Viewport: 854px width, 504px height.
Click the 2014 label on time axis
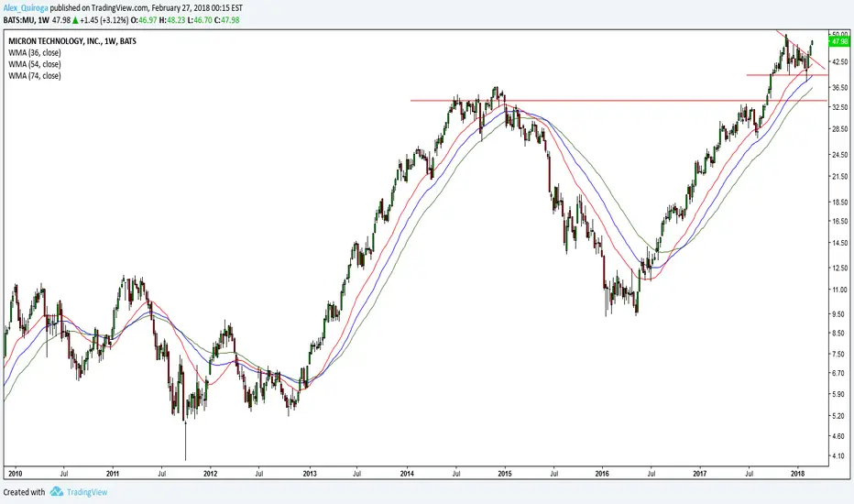(407, 474)
